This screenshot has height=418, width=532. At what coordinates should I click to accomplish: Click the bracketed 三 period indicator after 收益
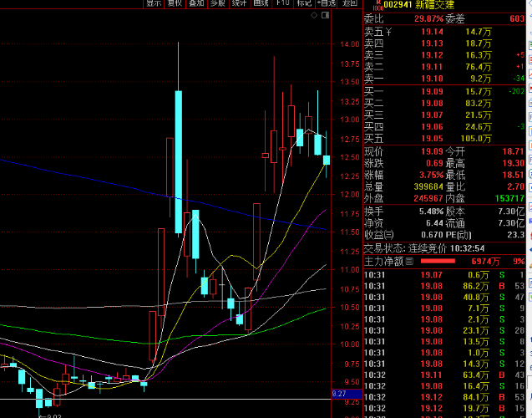coord(389,235)
